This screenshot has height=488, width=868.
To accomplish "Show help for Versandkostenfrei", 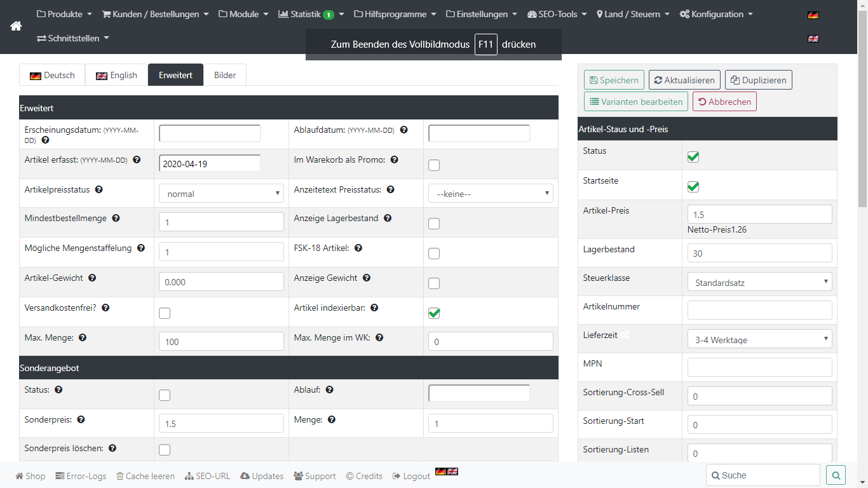I will [x=105, y=308].
